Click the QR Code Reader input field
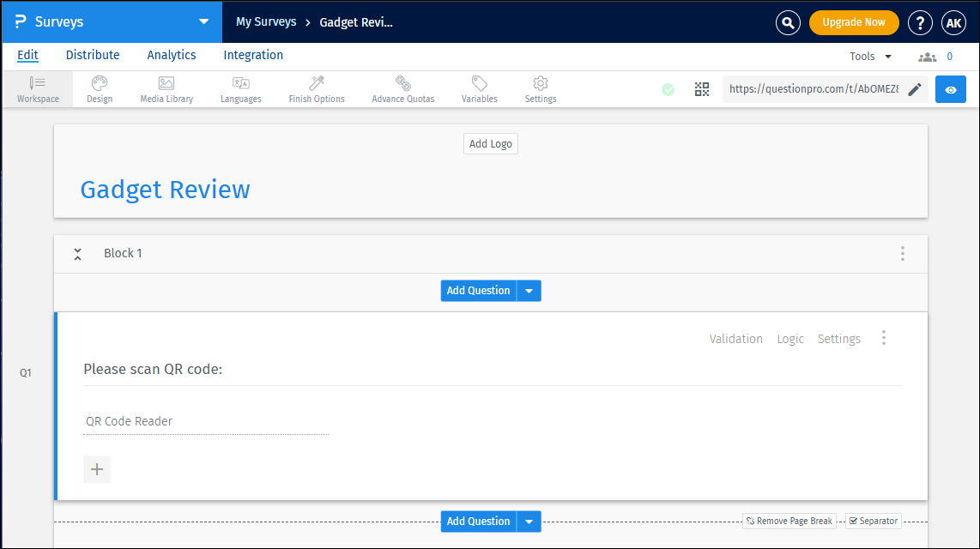 click(206, 421)
